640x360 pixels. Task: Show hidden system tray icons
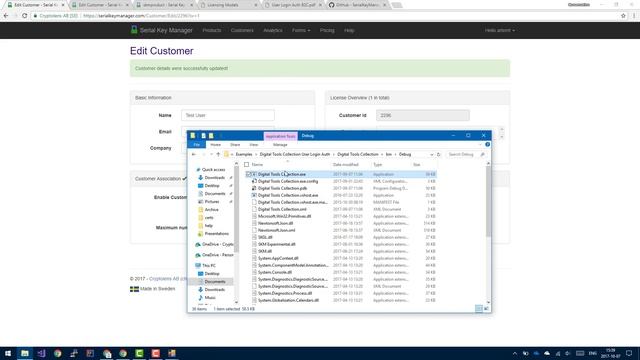tap(515, 353)
